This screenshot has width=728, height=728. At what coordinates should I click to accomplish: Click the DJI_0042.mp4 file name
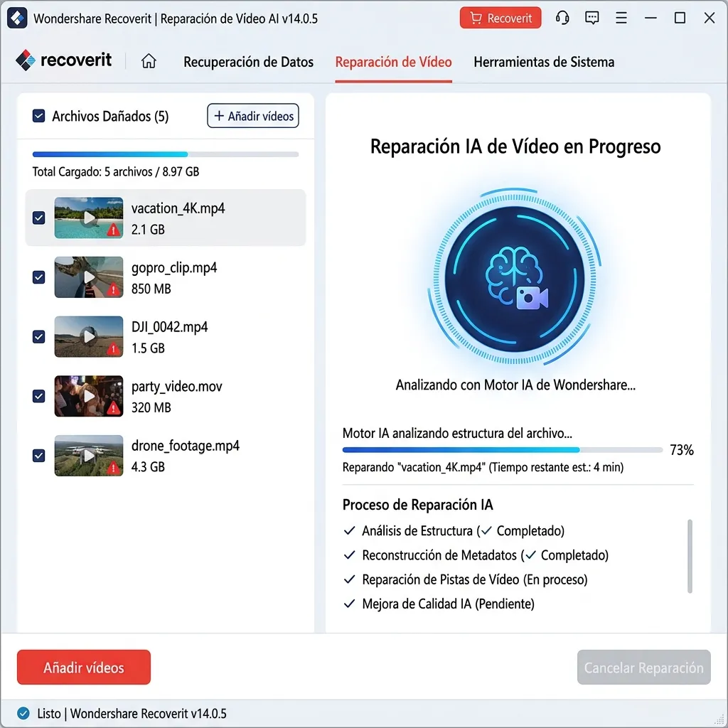[169, 327]
